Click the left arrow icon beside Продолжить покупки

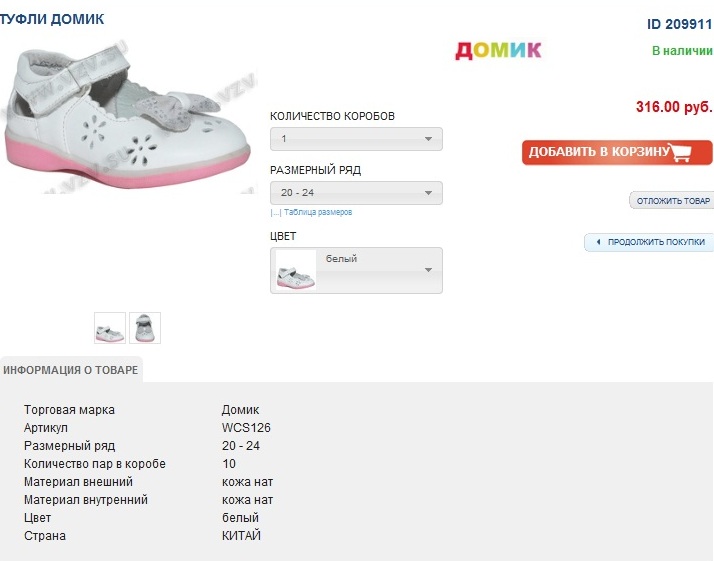click(x=598, y=242)
